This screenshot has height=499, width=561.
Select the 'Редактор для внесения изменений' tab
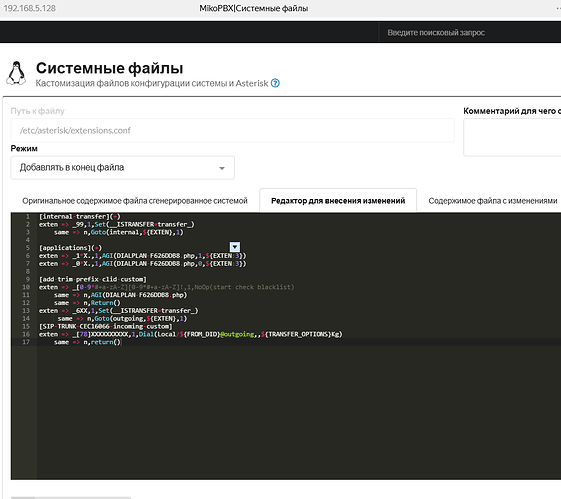click(338, 201)
